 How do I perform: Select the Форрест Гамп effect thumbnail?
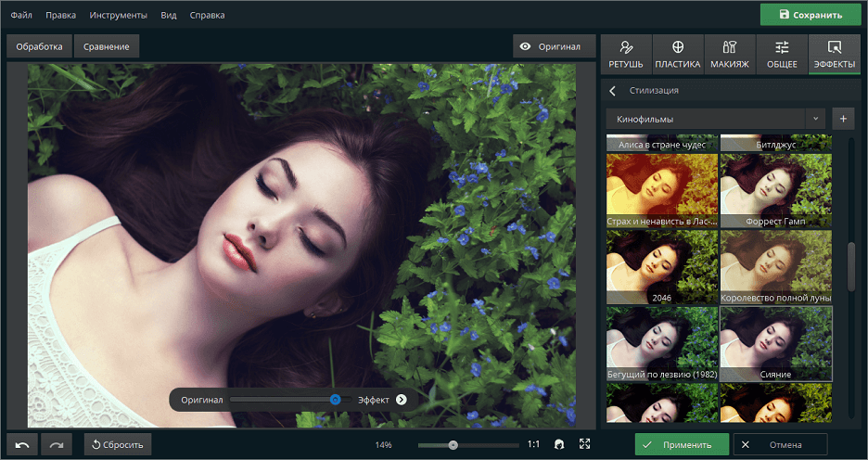tap(776, 191)
